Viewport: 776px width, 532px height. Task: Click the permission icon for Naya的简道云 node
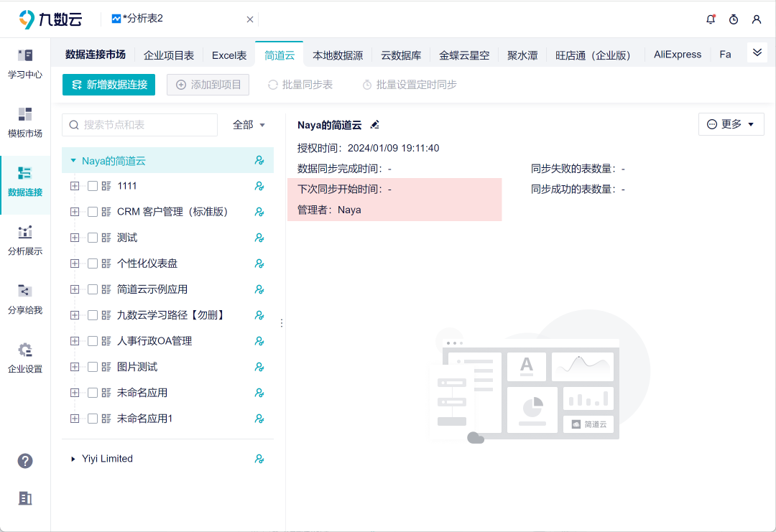pos(259,160)
